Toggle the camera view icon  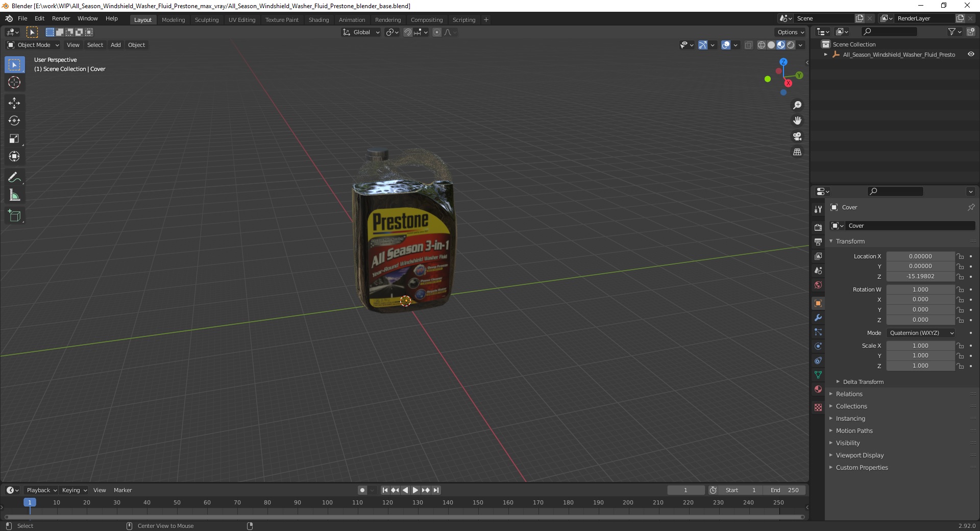click(x=797, y=136)
